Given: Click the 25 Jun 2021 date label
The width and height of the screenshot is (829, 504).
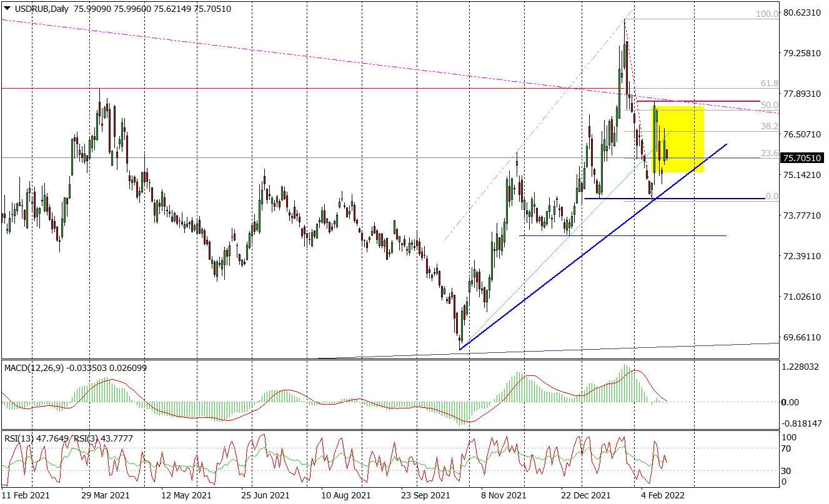Looking at the screenshot, I should (265, 495).
